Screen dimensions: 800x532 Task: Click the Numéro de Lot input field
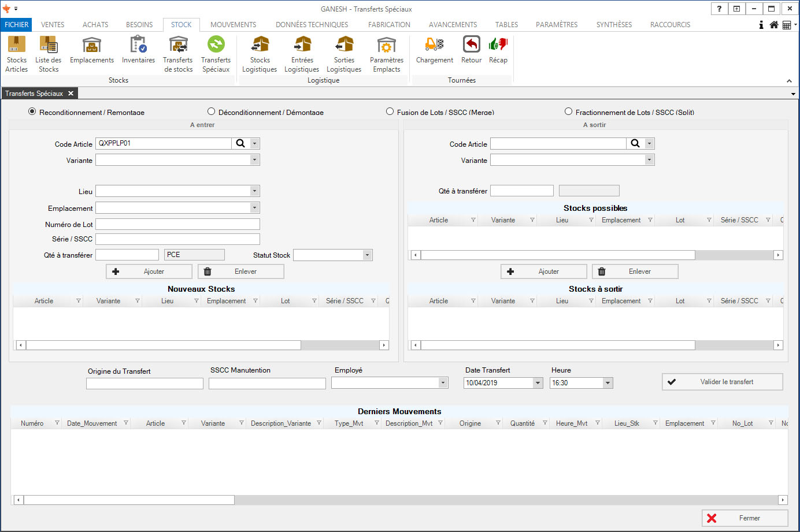[x=177, y=224]
